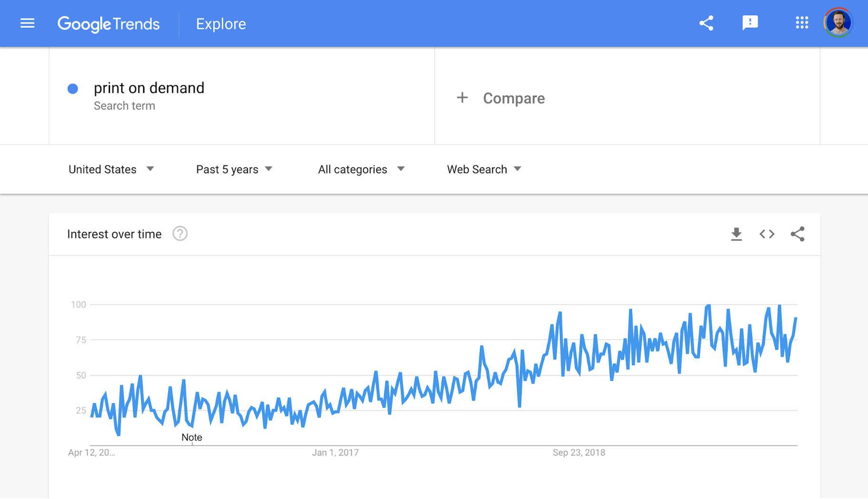Open the Google apps grid
Screen dimensions: 868x499
802,23
